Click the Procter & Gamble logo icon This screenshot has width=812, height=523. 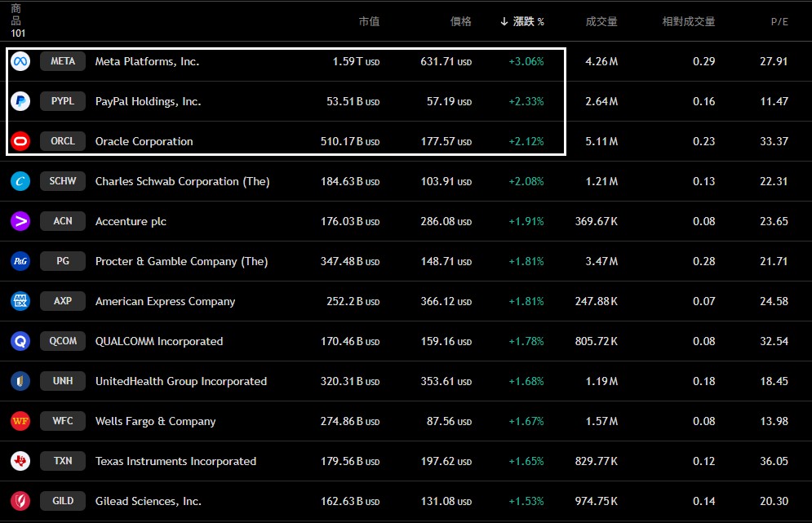point(20,261)
